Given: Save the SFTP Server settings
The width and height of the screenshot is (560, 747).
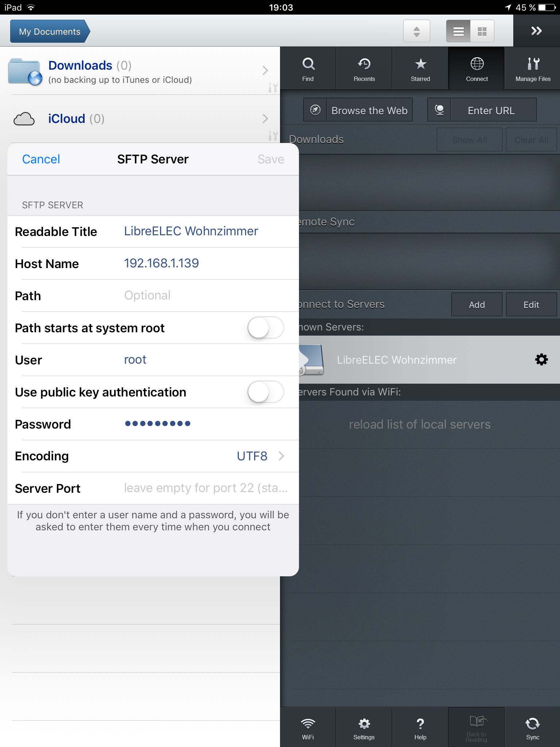Looking at the screenshot, I should [x=271, y=159].
